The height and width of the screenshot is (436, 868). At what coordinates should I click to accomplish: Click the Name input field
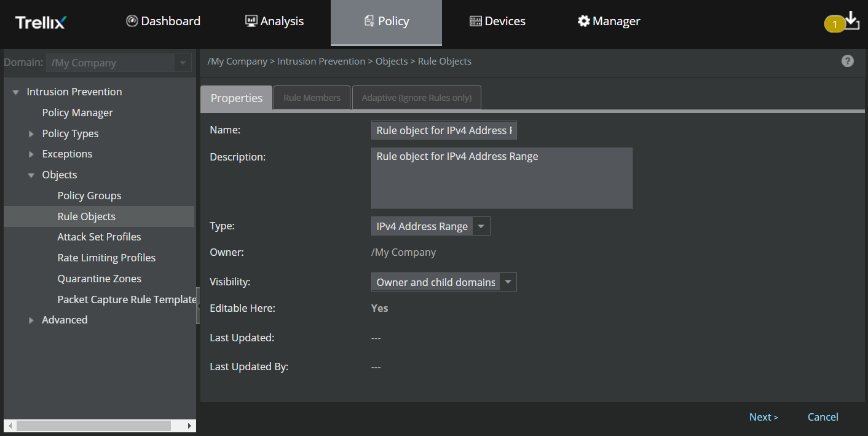(444, 130)
